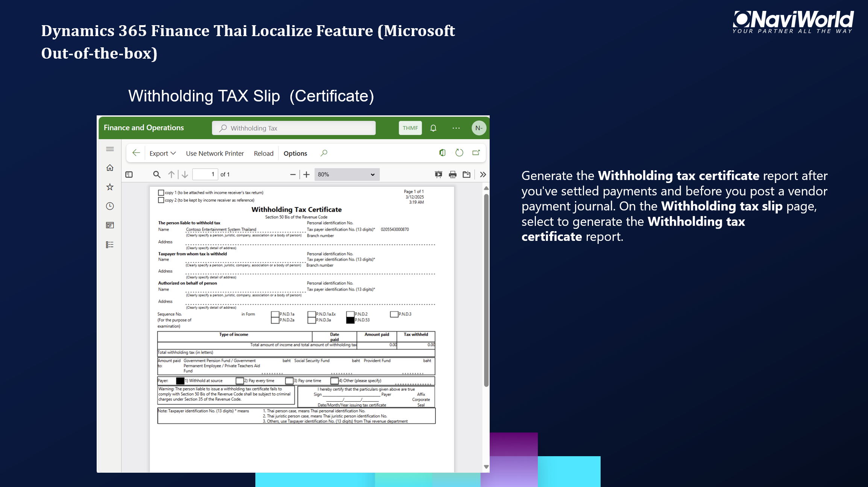Viewport: 868px width, 487px height.
Task: Click Reload button
Action: tap(264, 153)
